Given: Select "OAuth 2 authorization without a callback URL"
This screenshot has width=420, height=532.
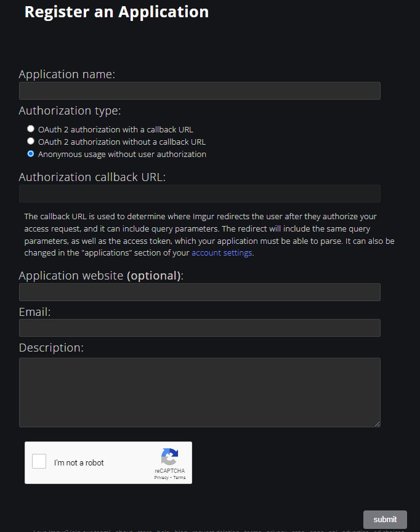Looking at the screenshot, I should (x=30, y=140).
